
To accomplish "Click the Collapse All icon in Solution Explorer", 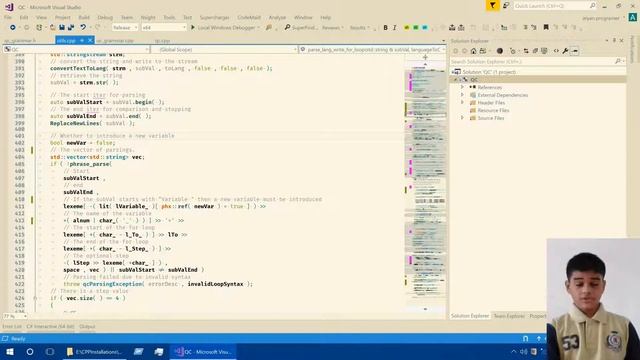I will coord(535,51).
